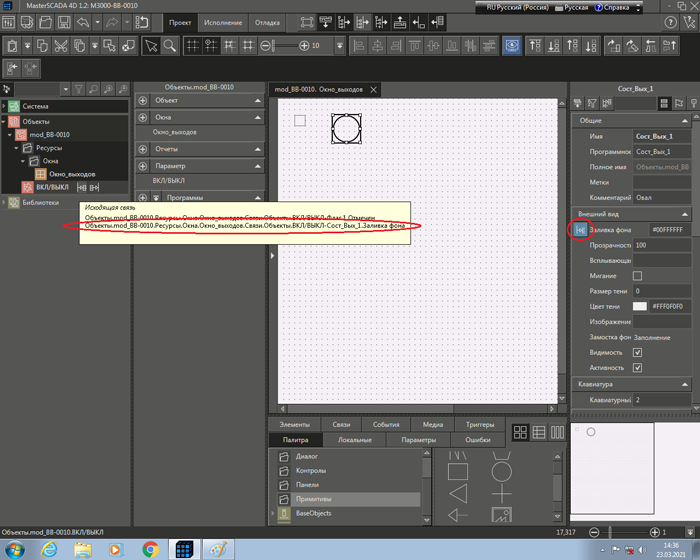The image size is (700, 560).
Task: Switch to the Исполнение tab
Action: pos(221,21)
